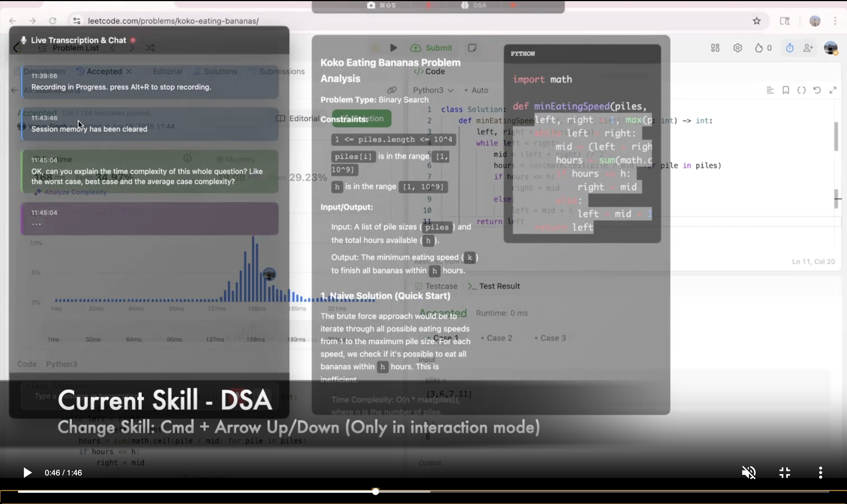The height and width of the screenshot is (504, 847).
Task: Click the invite user plus icon
Action: (808, 48)
